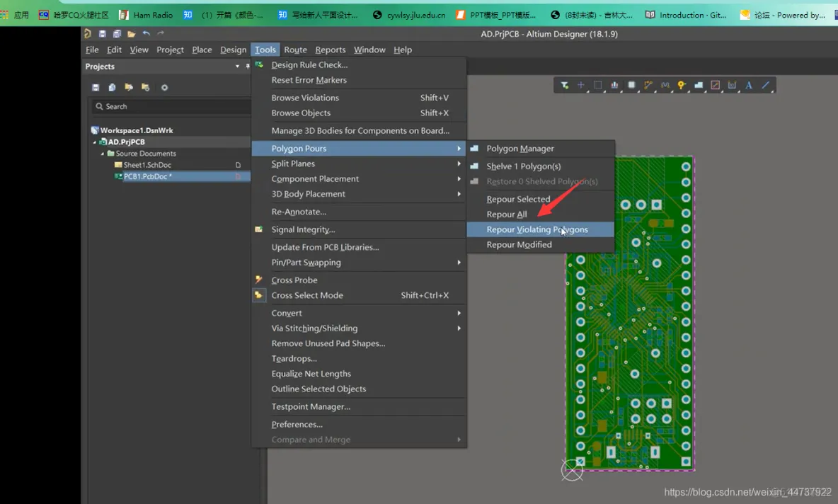
Task: Select the Move objects cross tool
Action: [581, 85]
